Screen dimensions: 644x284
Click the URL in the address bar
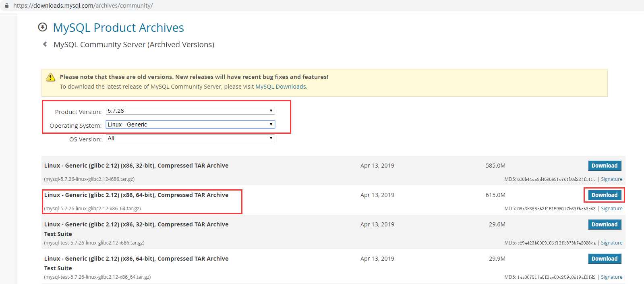point(83,6)
